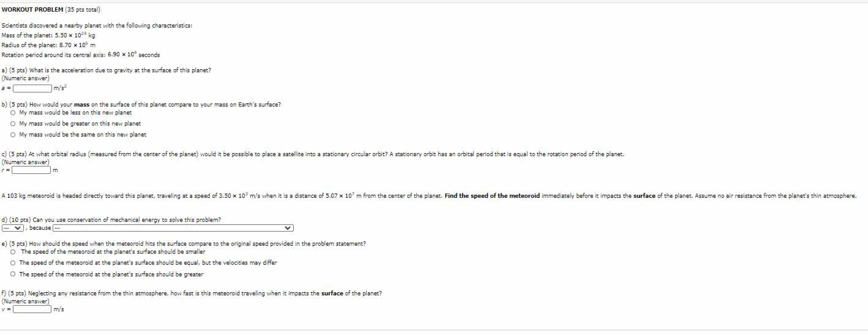This screenshot has width=868, height=335.
Task: Select "My mass would be less" option
Action: tap(13, 113)
